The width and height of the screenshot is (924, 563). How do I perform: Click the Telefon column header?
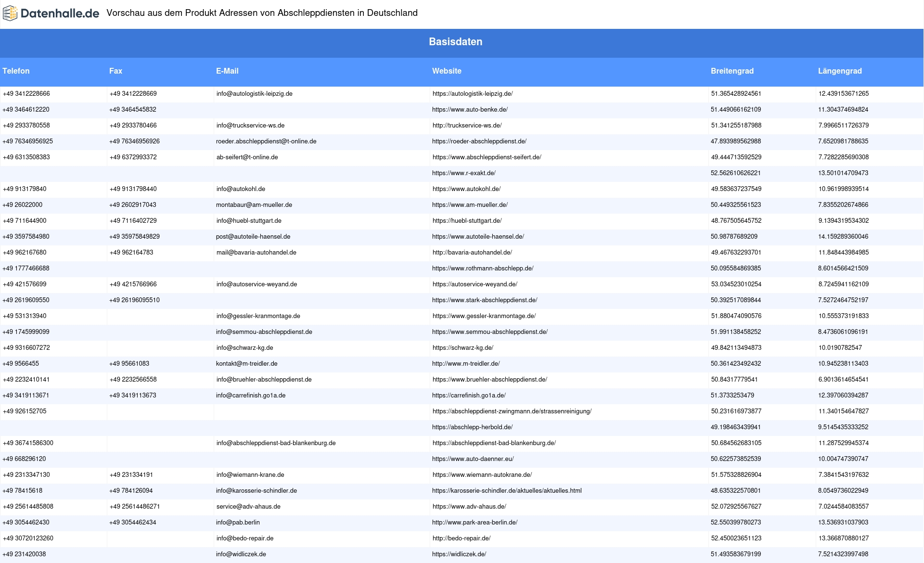(x=16, y=71)
